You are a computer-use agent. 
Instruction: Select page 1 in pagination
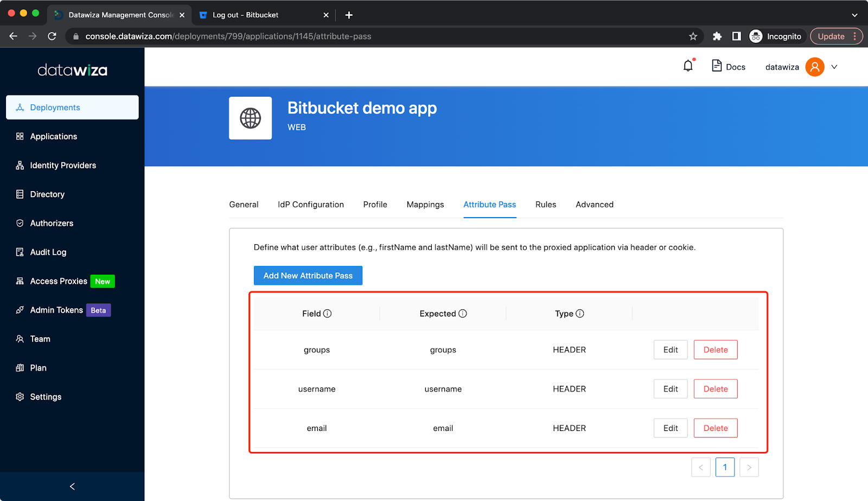pyautogui.click(x=725, y=467)
